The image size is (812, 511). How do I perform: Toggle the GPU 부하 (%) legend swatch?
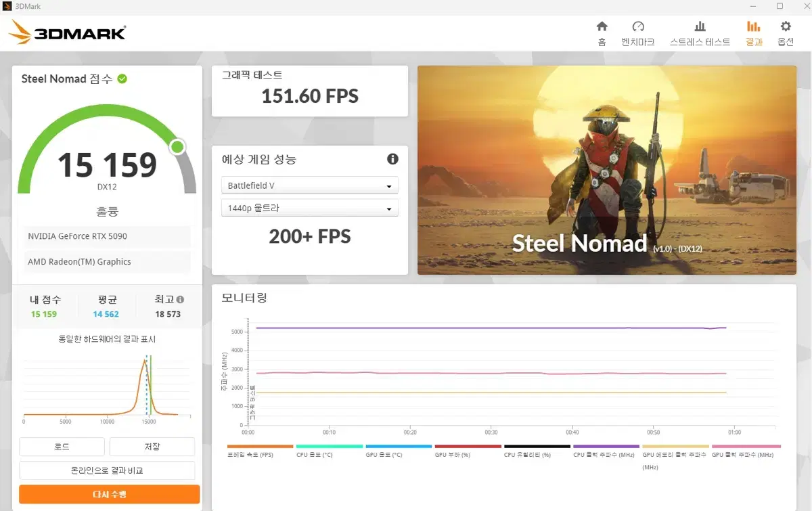(x=468, y=447)
